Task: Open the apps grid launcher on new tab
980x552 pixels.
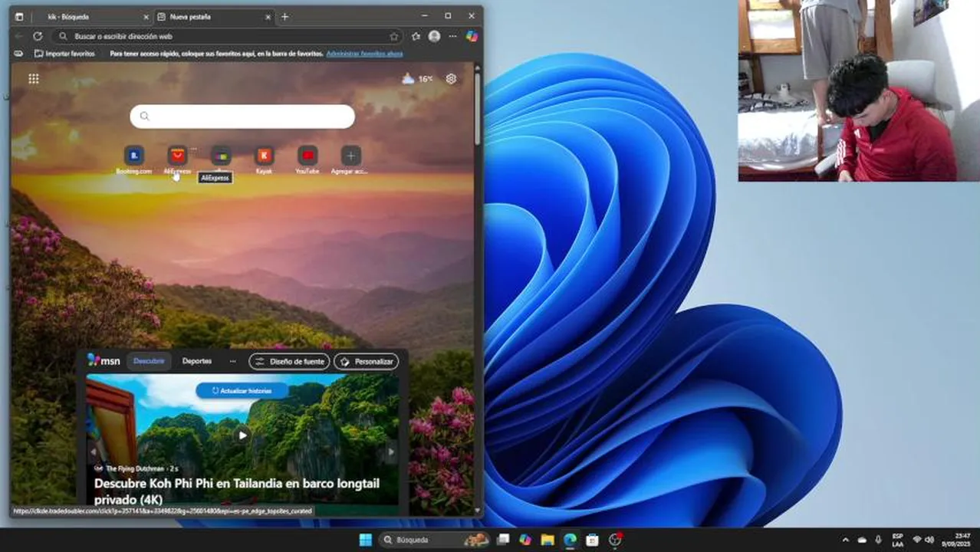Action: (x=34, y=78)
